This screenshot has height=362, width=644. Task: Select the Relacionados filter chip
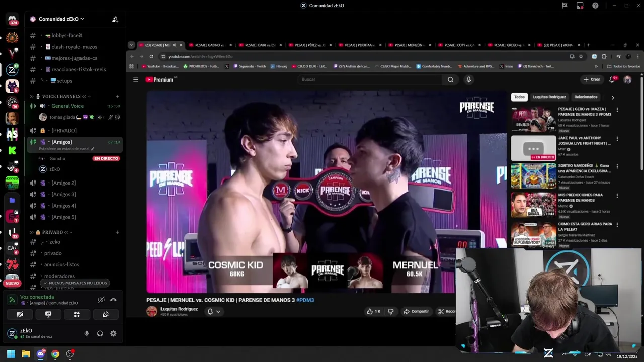click(586, 97)
